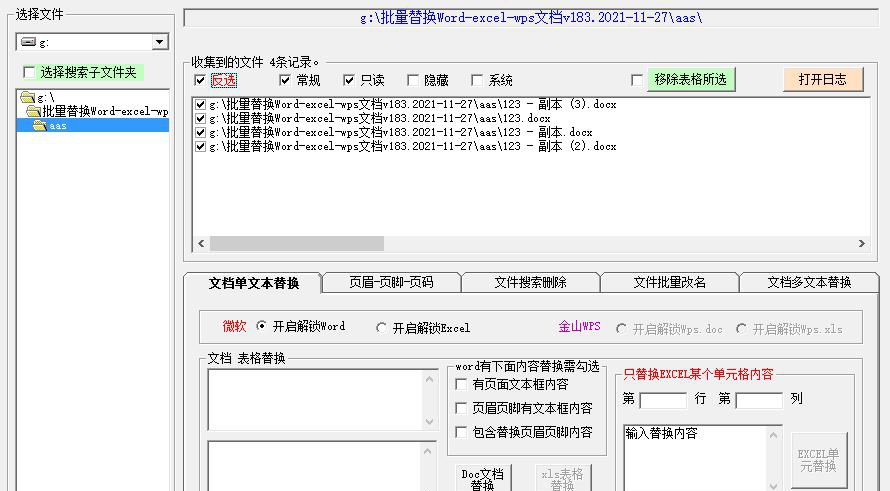Screen dimensions: 890x491
Task: Enable the 页眉页脚有文本框内容 checkbox
Action: 461,408
